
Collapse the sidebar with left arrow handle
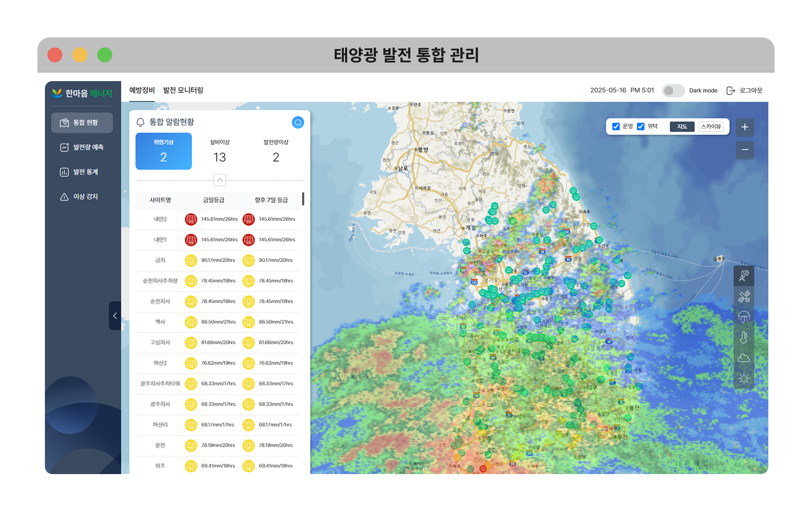(115, 316)
